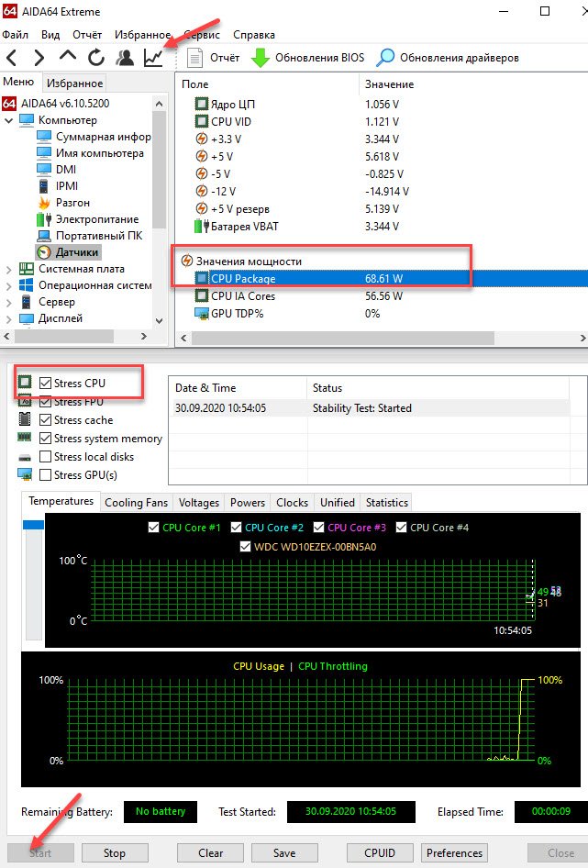This screenshot has height=868, width=588.
Task: Enable the Stress local disks checkbox
Action: point(45,457)
